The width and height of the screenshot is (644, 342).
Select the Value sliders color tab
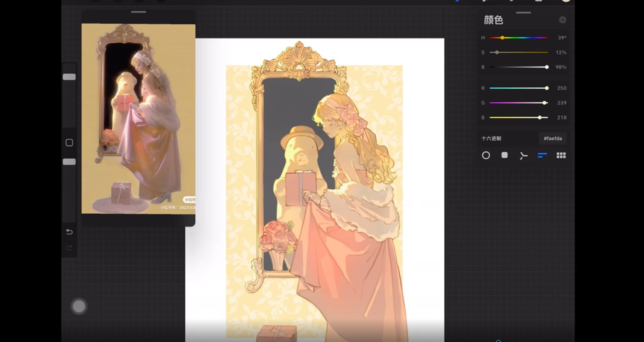click(x=542, y=155)
